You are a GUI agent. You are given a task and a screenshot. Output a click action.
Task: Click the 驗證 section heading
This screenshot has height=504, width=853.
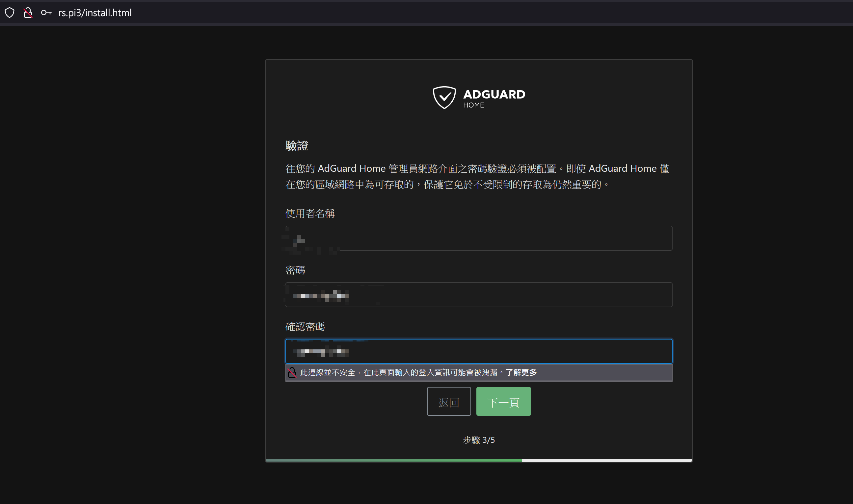(x=297, y=146)
